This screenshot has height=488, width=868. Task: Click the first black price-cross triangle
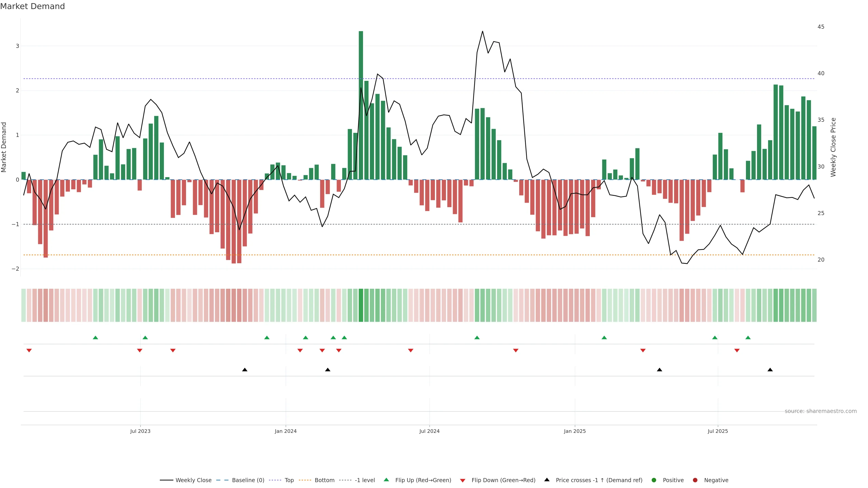point(245,370)
